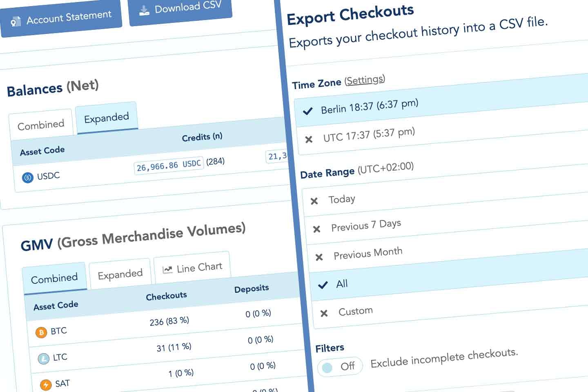This screenshot has width=588, height=392.
Task: Open the GMV Expanded tab
Action: [x=120, y=274]
